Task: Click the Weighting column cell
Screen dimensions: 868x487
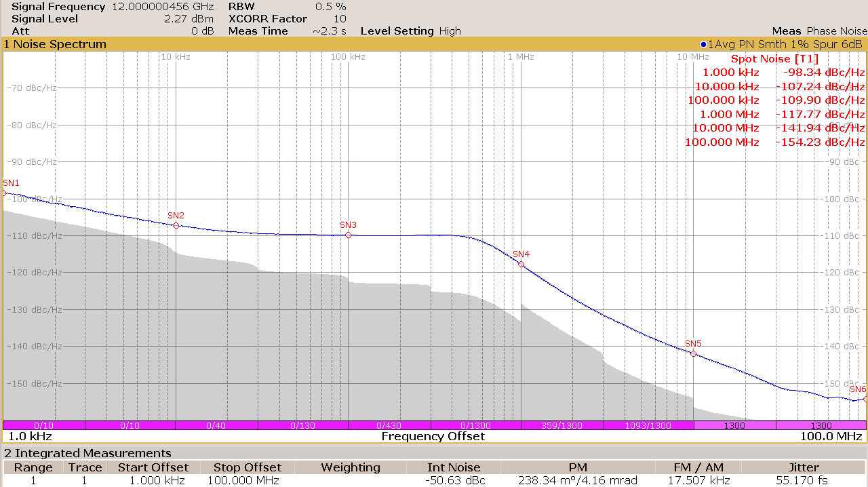Action: point(350,480)
